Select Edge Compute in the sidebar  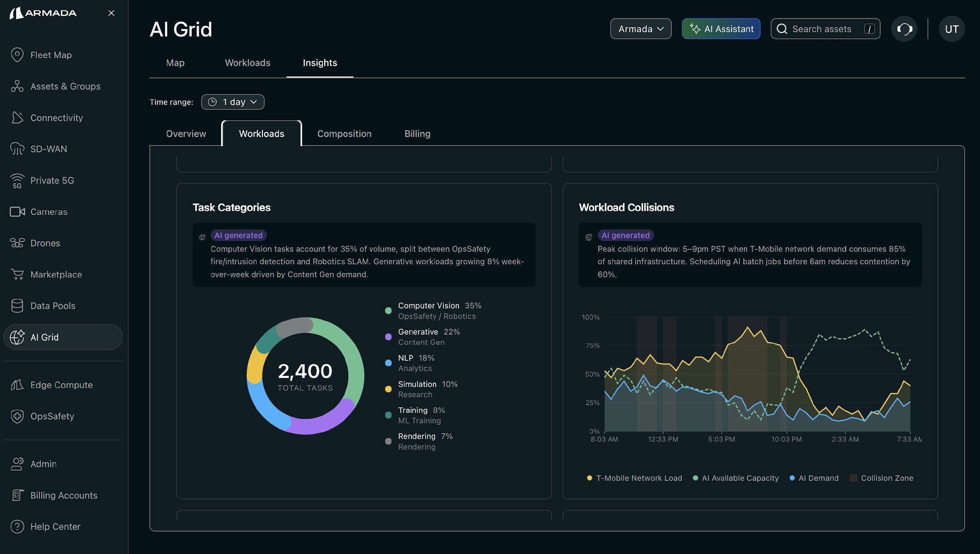pyautogui.click(x=17, y=385)
